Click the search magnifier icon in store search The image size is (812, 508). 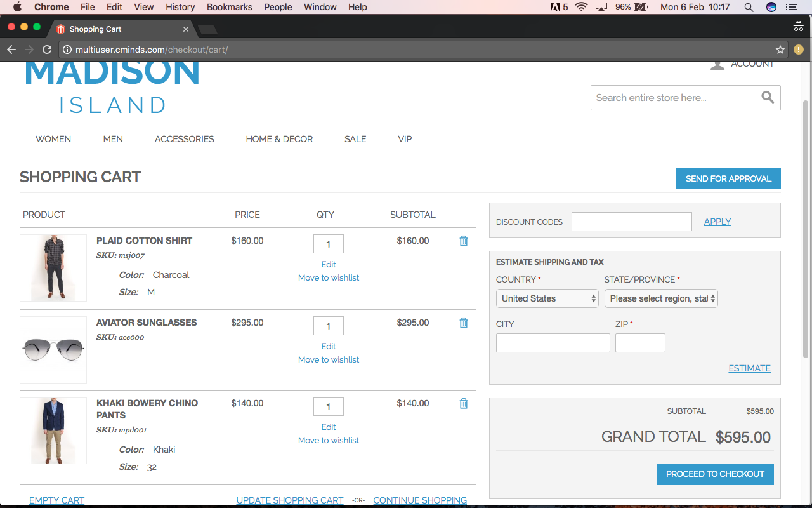(768, 97)
